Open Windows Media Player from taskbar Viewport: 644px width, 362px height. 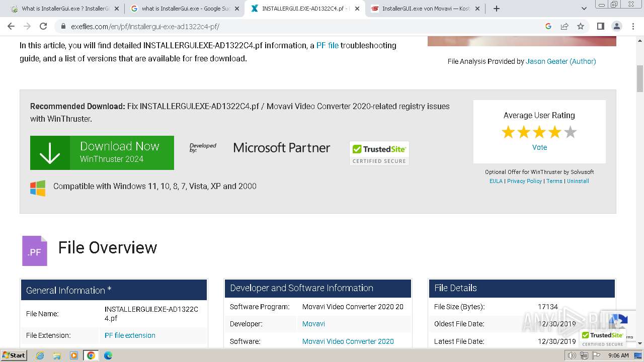pyautogui.click(x=73, y=355)
